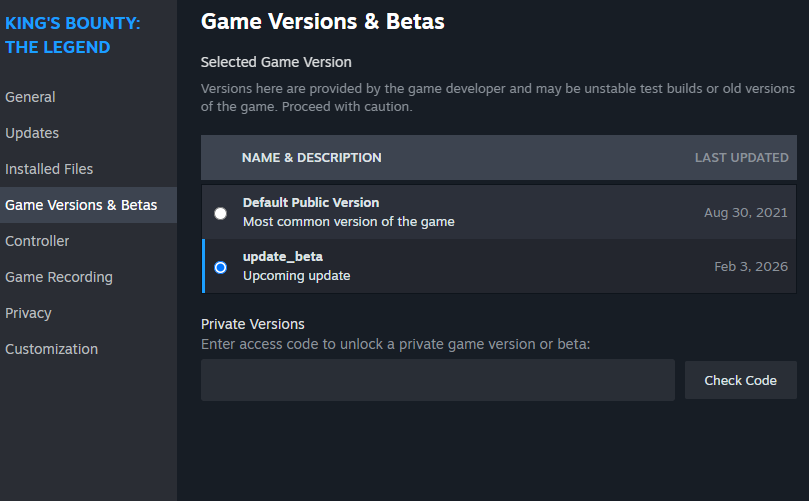Click the 'Upcoming update' description text
The image size is (809, 501).
coord(296,276)
